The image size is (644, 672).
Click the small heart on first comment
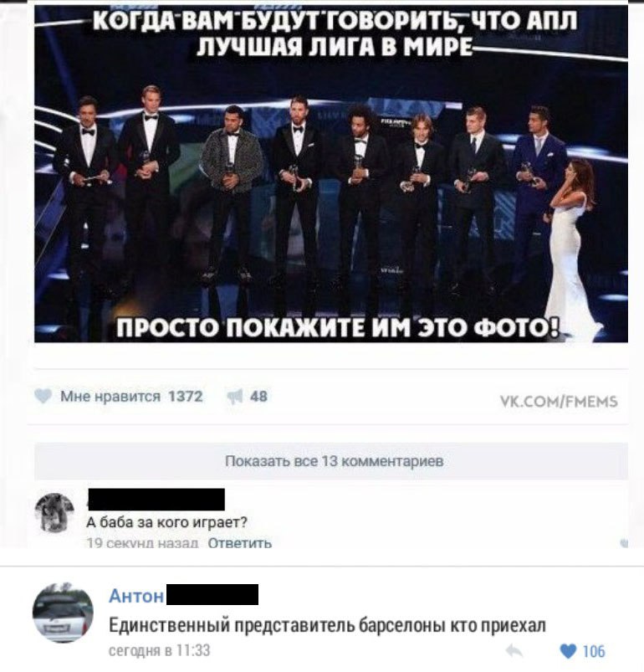(x=624, y=542)
